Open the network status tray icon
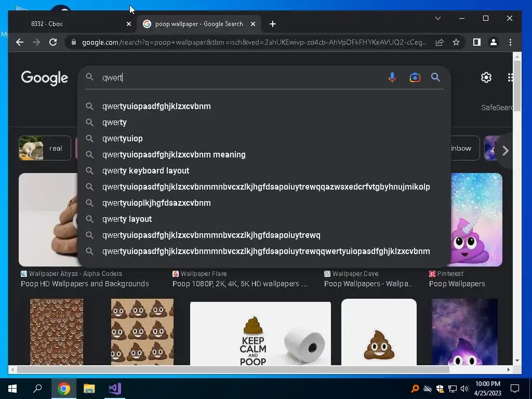Image resolution: width=532 pixels, height=399 pixels. coord(453,389)
